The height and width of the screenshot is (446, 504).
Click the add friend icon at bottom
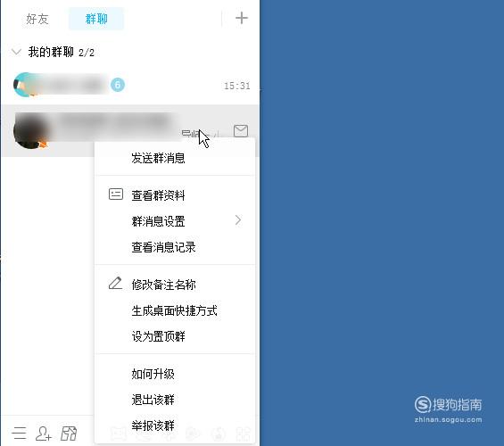(44, 434)
